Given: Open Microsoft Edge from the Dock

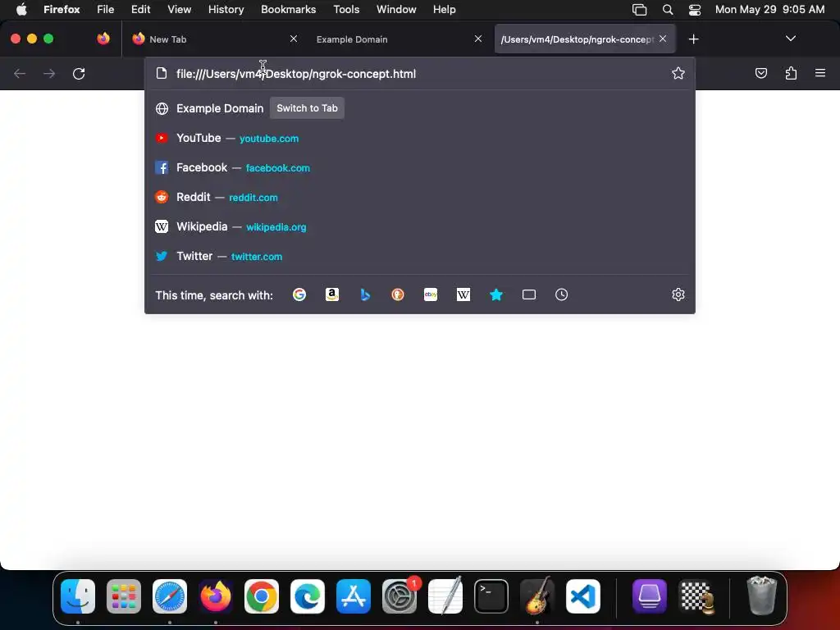Looking at the screenshot, I should coord(308,596).
